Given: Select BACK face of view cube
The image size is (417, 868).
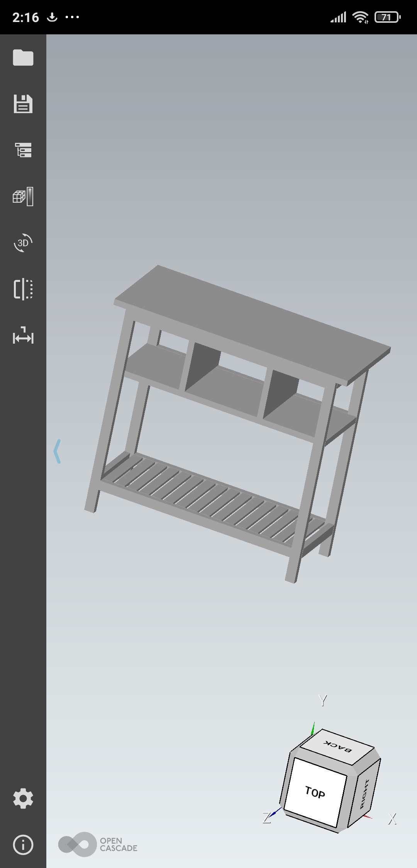Looking at the screenshot, I should point(337,746).
